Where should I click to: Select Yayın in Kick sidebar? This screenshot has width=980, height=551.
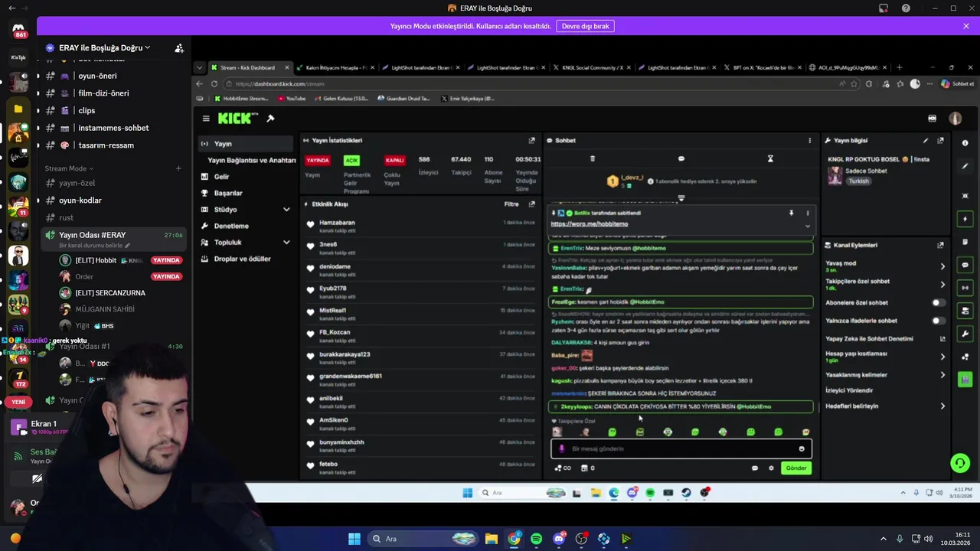pyautogui.click(x=245, y=144)
